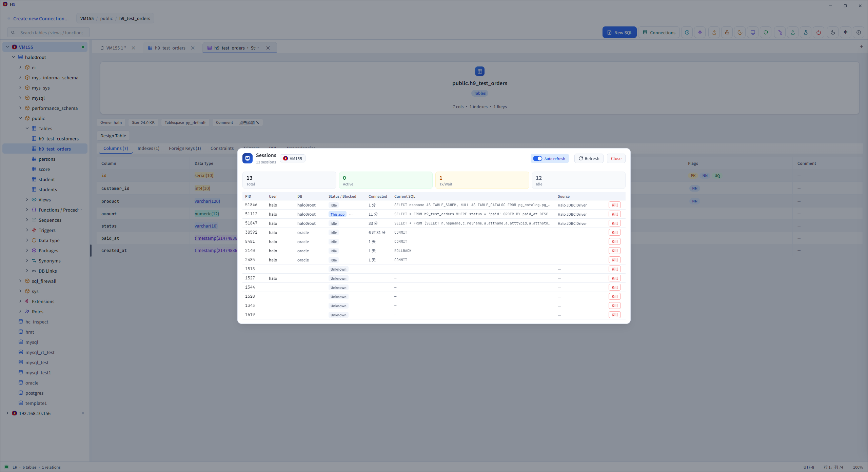Click the Refresh button in Sessions
Image resolution: width=868 pixels, height=472 pixels.
coord(589,158)
